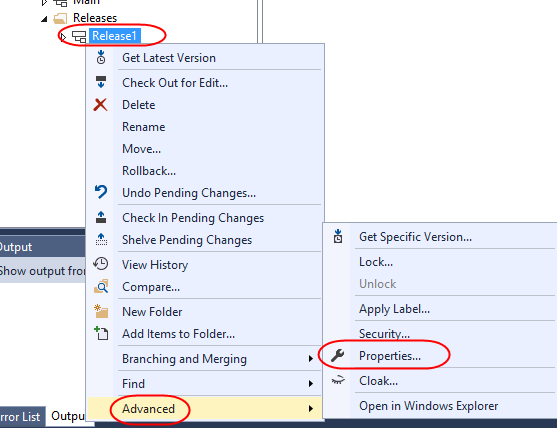The image size is (557, 428).
Task: Click the Check Out for Edit icon
Action: [x=101, y=82]
